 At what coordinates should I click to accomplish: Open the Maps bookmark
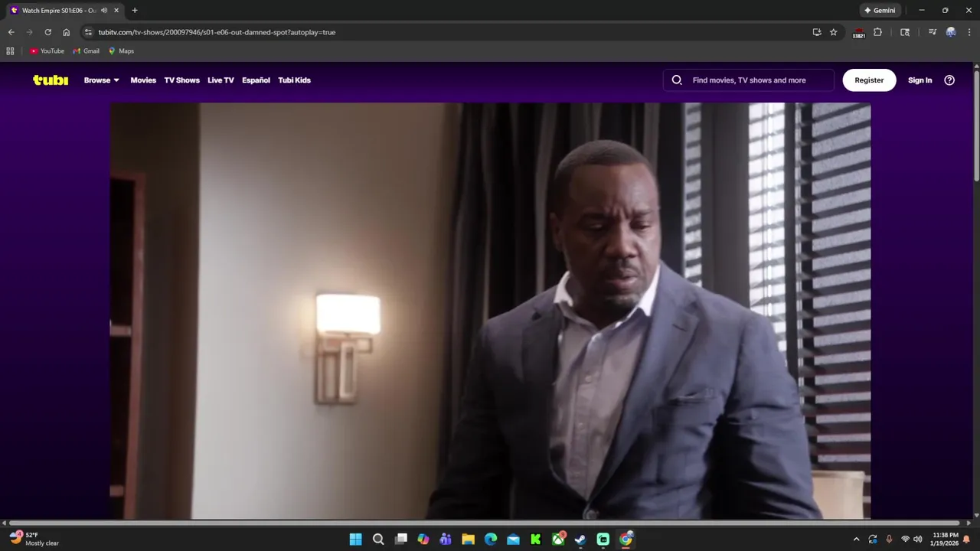click(x=121, y=51)
